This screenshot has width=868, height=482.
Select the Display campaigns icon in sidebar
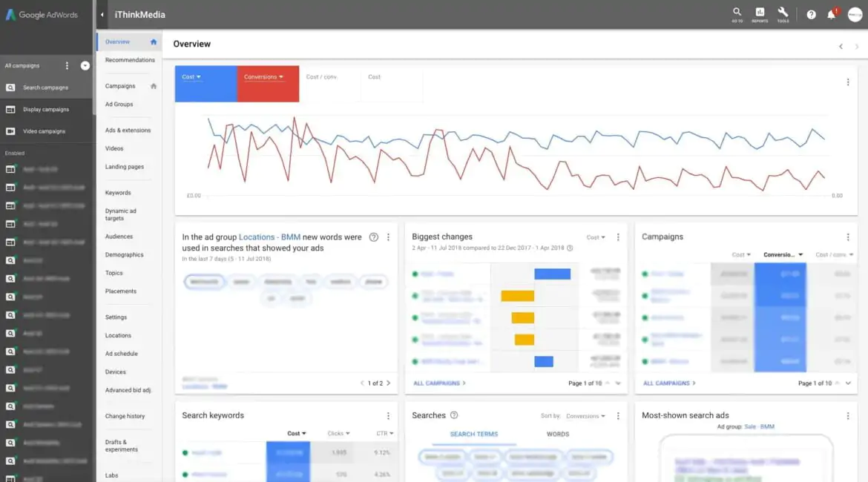pos(9,109)
